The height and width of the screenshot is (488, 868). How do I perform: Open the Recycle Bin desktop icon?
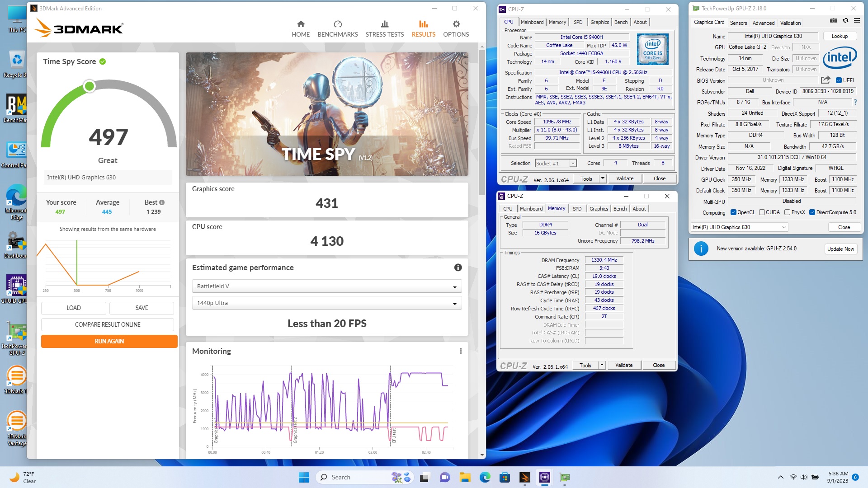coord(16,64)
